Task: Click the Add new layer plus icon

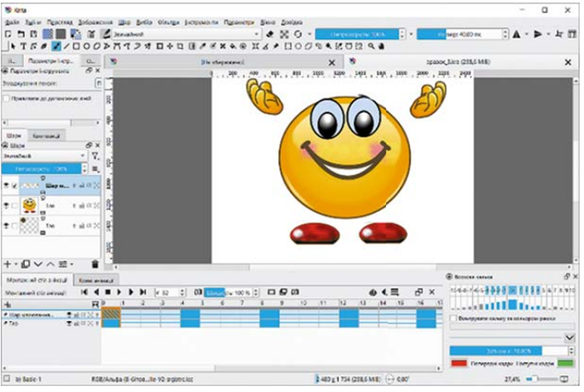Action: (x=8, y=264)
